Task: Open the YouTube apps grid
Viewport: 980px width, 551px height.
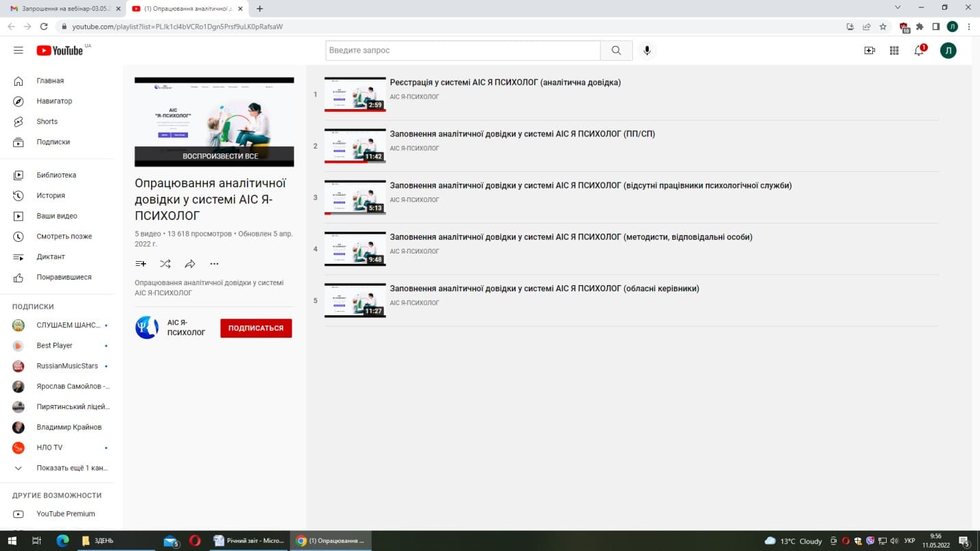Action: tap(894, 50)
